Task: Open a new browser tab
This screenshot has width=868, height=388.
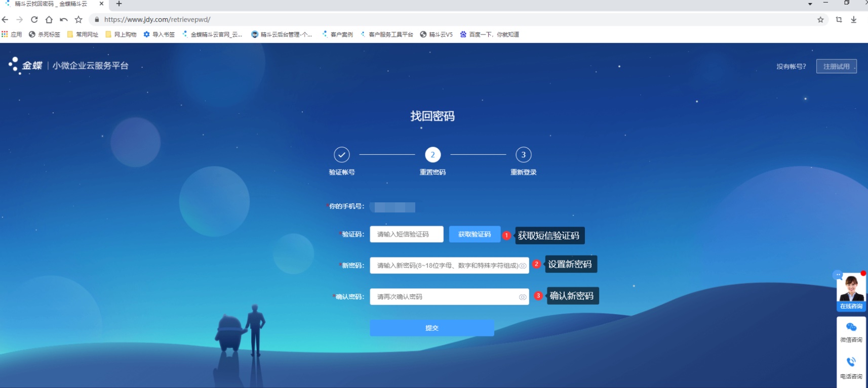Action: (119, 4)
